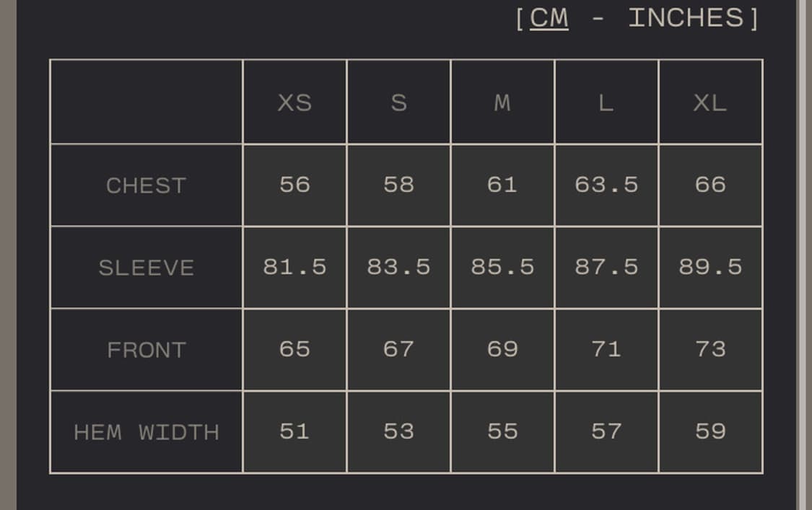The width and height of the screenshot is (812, 510).
Task: Click the HEM WIDTH row label
Action: coord(146,432)
